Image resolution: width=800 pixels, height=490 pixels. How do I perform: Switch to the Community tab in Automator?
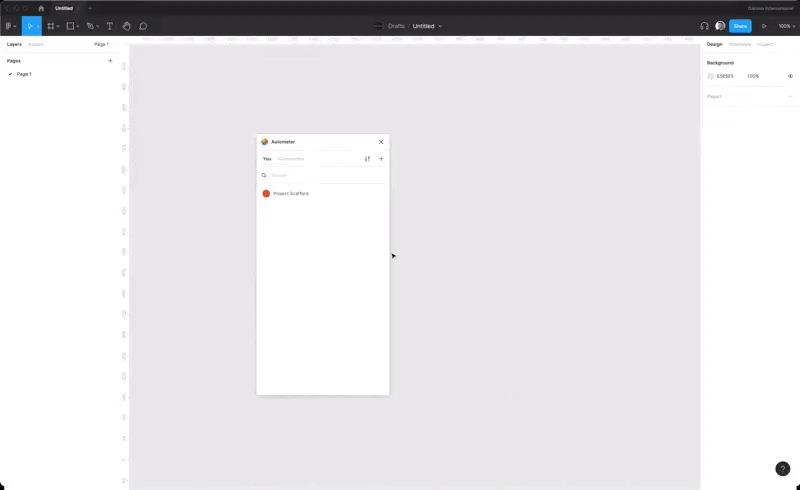291,159
